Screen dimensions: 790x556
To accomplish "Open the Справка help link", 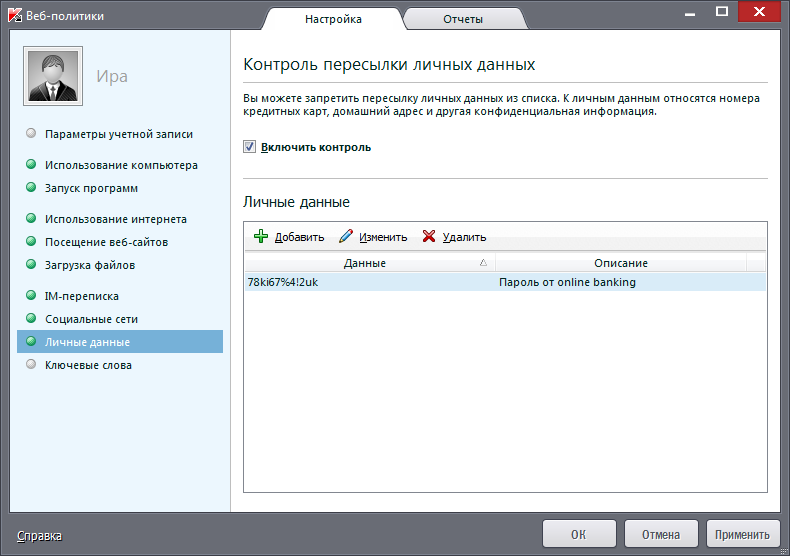I will click(39, 536).
